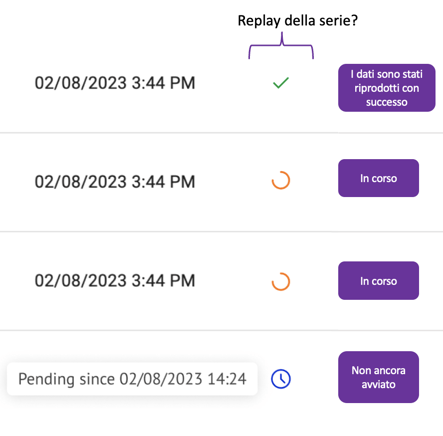Click the 02/08/2023 date in the upper In corso row
The image size is (443, 436).
tap(81, 182)
